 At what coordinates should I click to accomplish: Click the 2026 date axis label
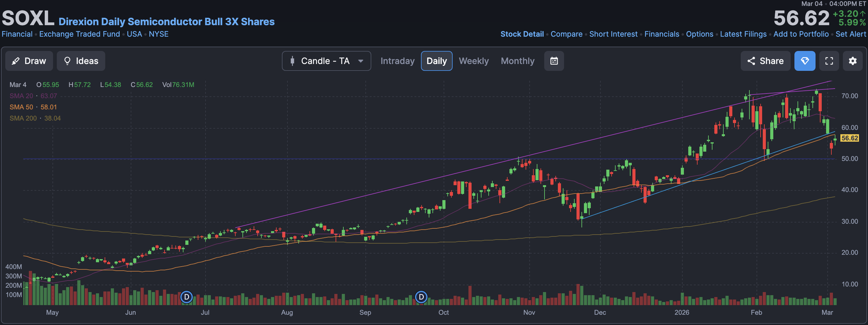[682, 313]
